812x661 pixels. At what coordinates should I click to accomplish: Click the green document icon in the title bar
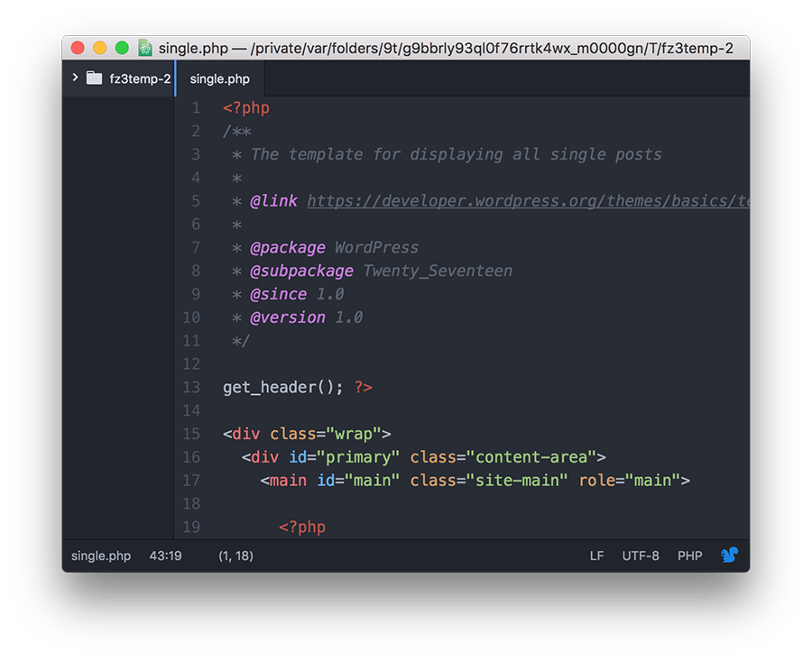coord(144,48)
